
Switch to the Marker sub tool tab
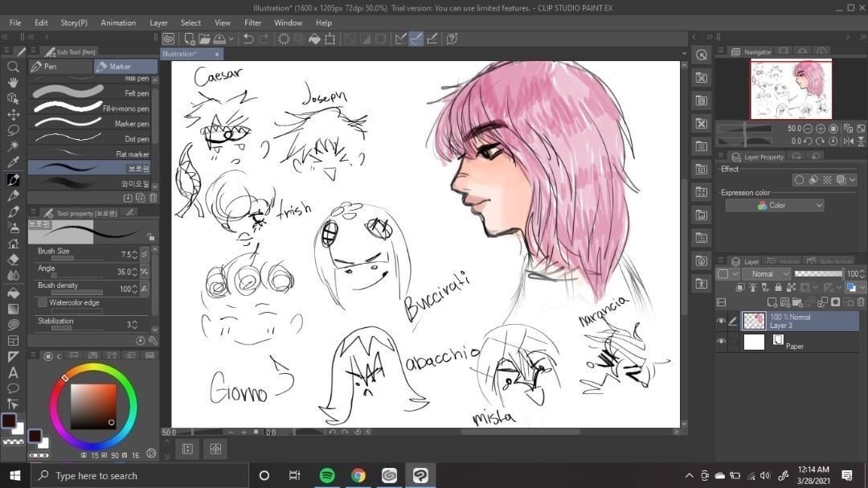tap(125, 67)
